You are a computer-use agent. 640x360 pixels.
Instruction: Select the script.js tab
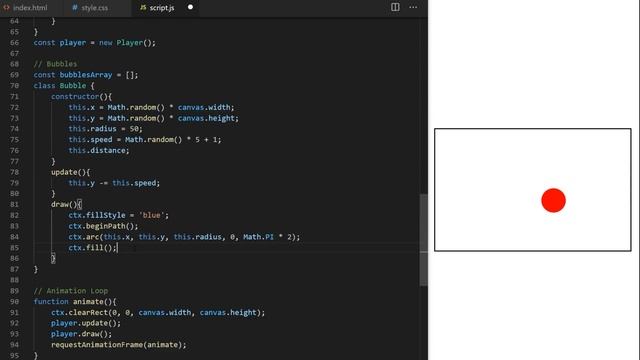[x=162, y=8]
